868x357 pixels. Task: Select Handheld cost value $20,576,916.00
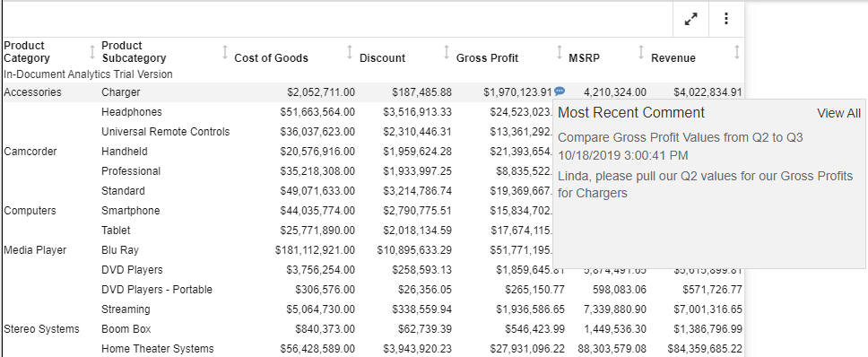coord(317,151)
